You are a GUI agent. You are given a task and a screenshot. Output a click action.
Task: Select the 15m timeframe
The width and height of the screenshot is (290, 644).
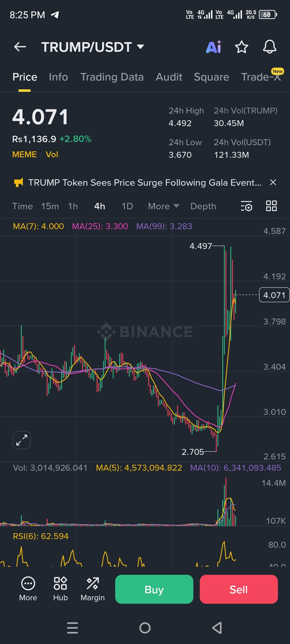50,206
